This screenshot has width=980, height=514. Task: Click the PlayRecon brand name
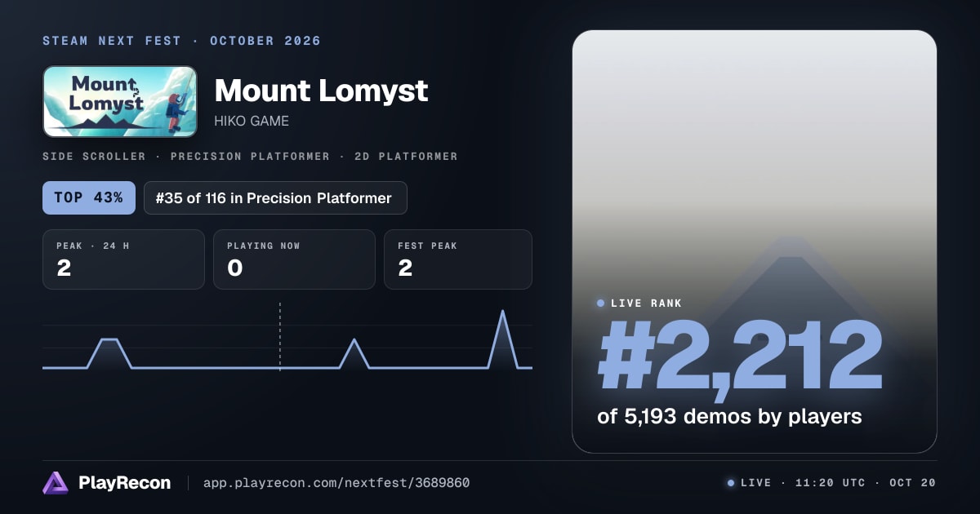124,483
